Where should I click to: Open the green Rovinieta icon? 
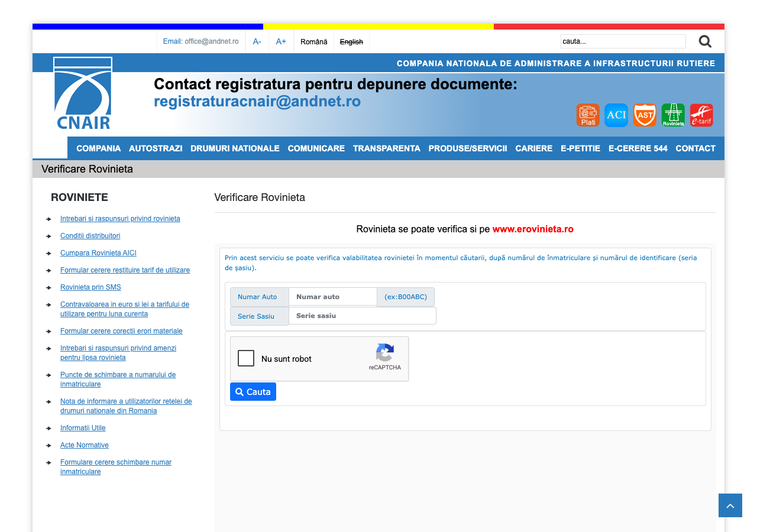pyautogui.click(x=673, y=115)
